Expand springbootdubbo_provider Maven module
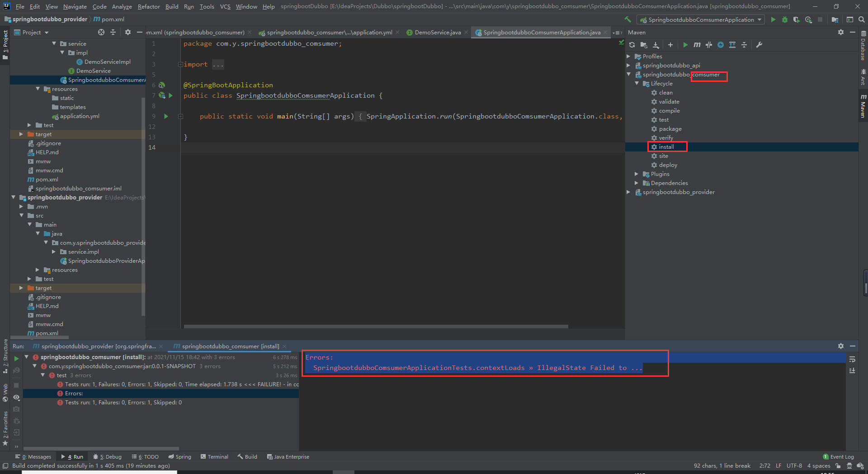The image size is (868, 474). coord(628,192)
